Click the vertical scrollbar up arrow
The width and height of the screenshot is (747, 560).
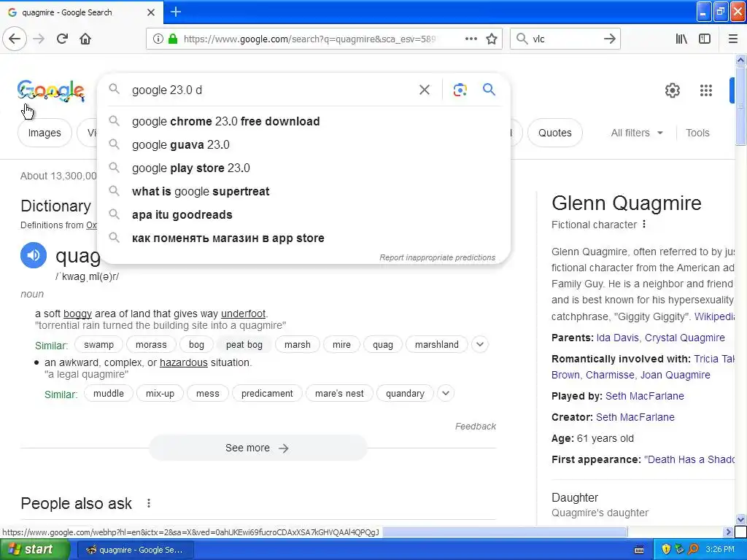click(741, 60)
